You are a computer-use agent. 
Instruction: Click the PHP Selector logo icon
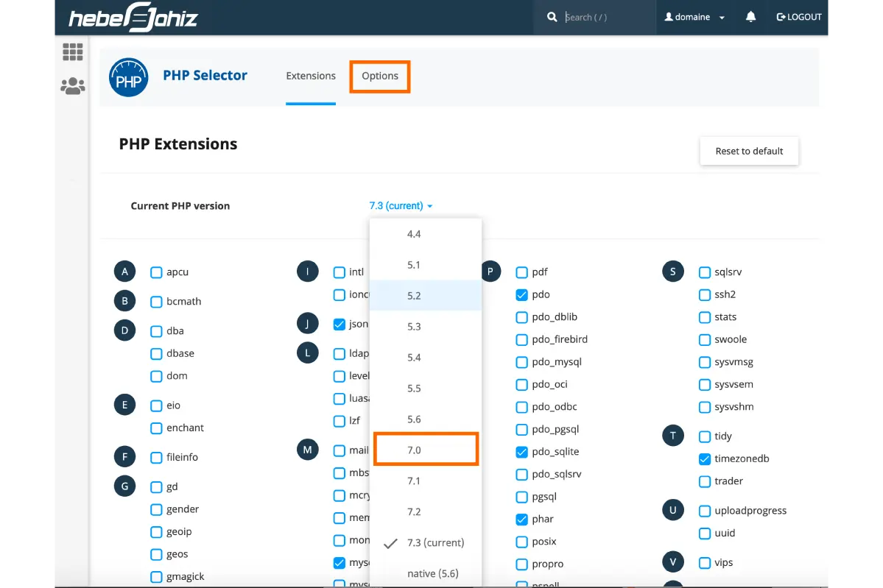[x=129, y=78]
